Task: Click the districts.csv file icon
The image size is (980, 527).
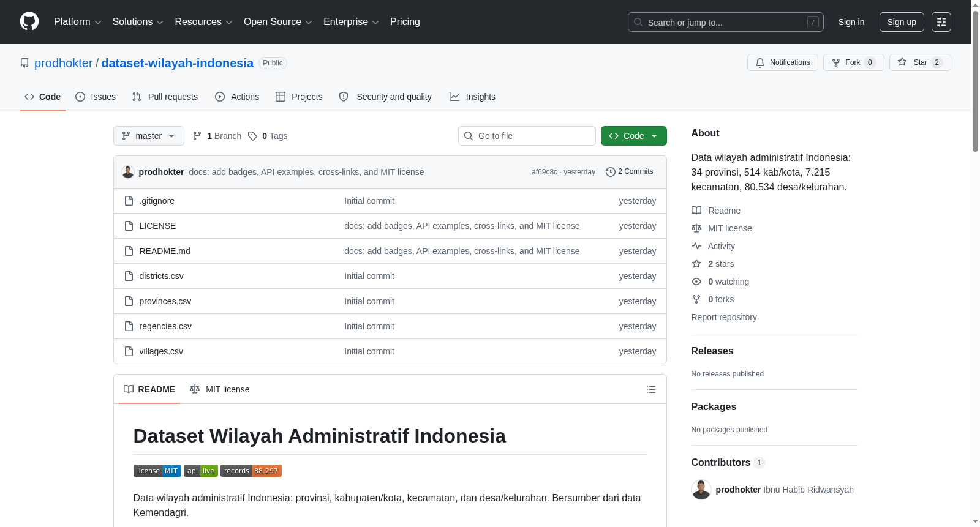Action: pos(129,276)
